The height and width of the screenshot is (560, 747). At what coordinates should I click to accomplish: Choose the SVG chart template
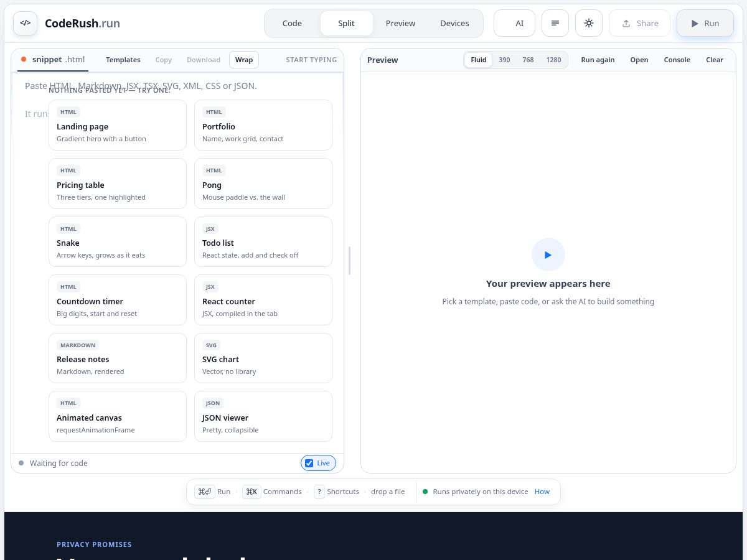263,358
